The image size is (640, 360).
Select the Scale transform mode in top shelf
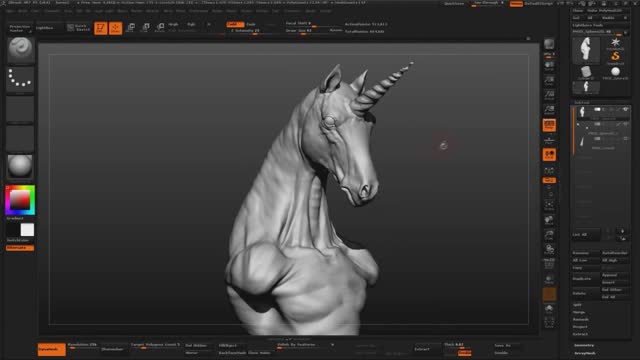tap(145, 28)
